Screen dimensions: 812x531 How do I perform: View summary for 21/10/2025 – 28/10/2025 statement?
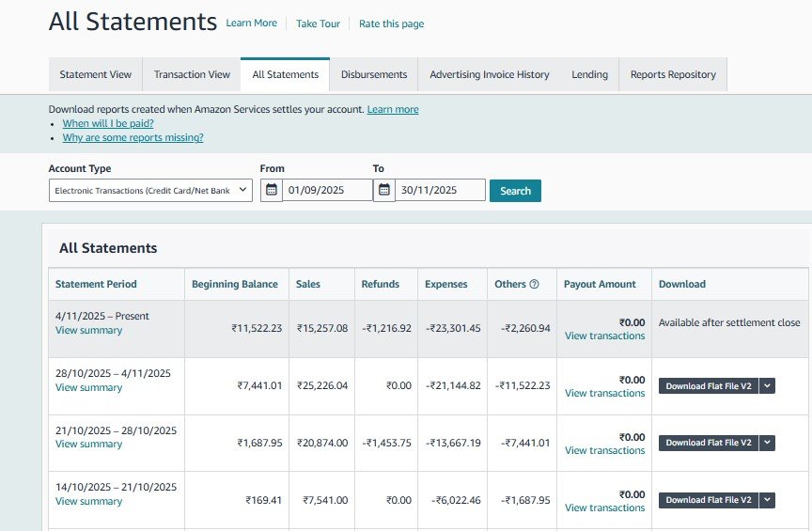[89, 444]
